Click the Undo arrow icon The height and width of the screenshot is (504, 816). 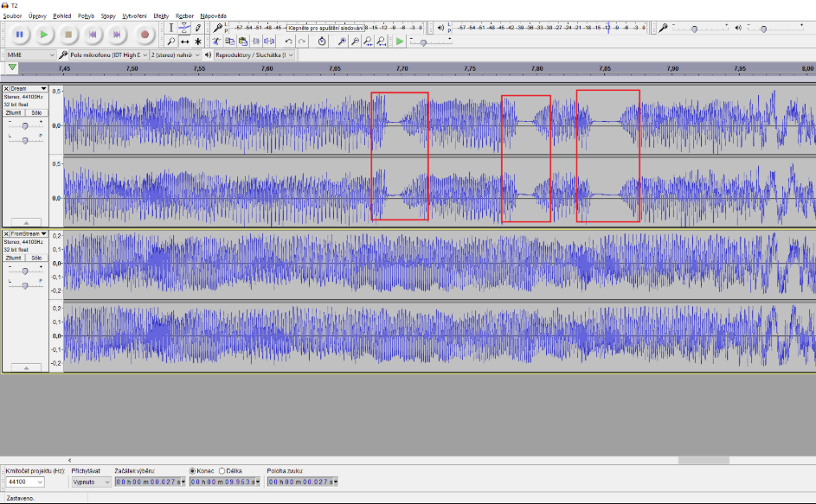tap(288, 41)
